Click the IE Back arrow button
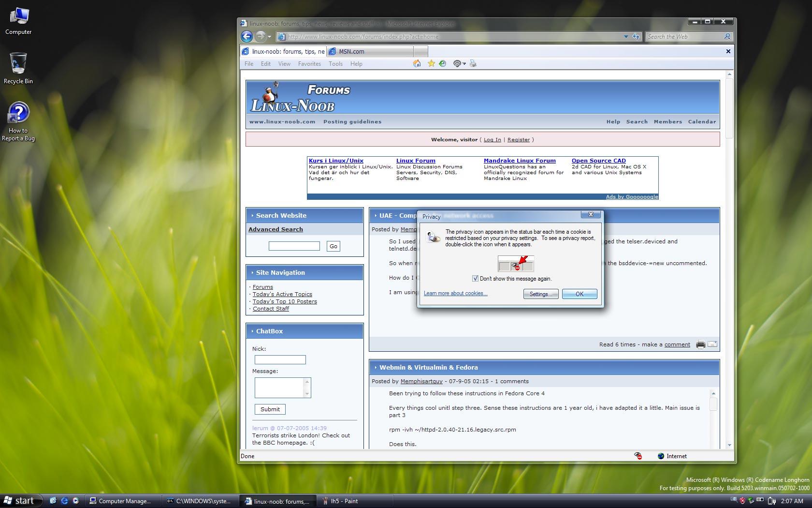This screenshot has height=508, width=812. pos(246,36)
